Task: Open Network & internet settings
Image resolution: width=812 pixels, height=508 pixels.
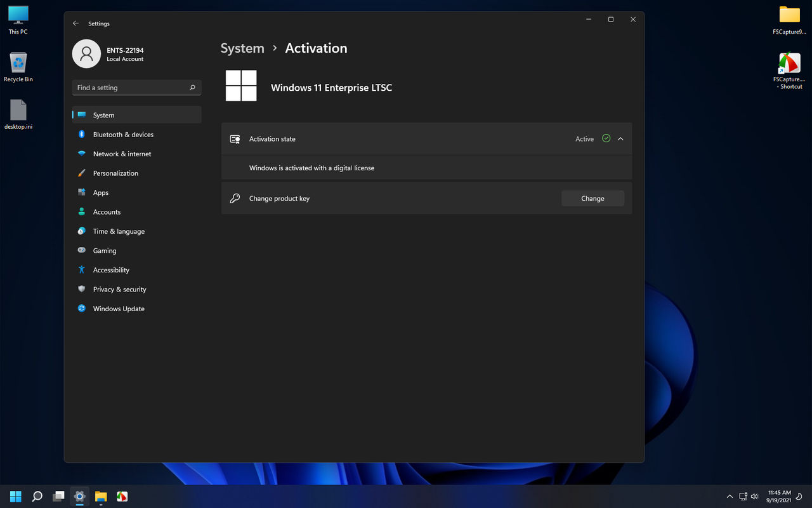Action: pos(137,154)
